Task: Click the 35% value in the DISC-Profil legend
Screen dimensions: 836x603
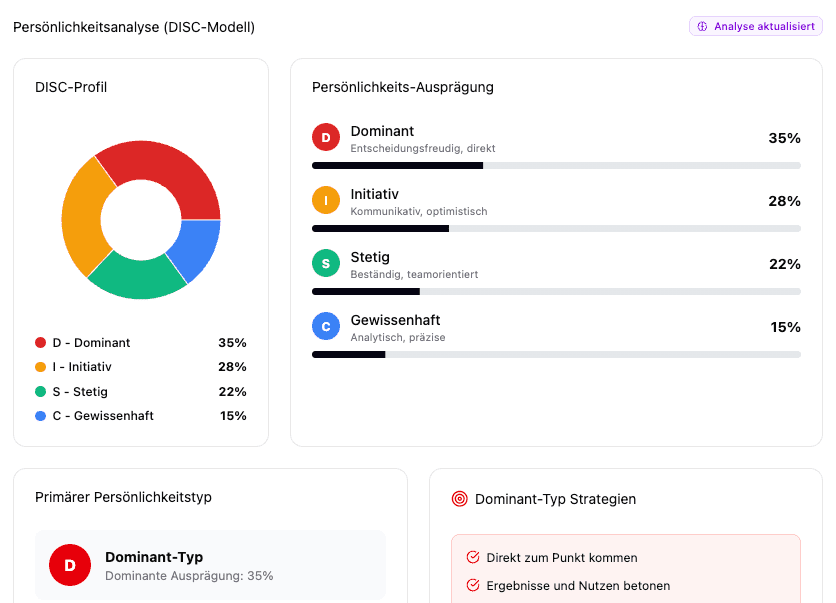Action: coord(232,343)
